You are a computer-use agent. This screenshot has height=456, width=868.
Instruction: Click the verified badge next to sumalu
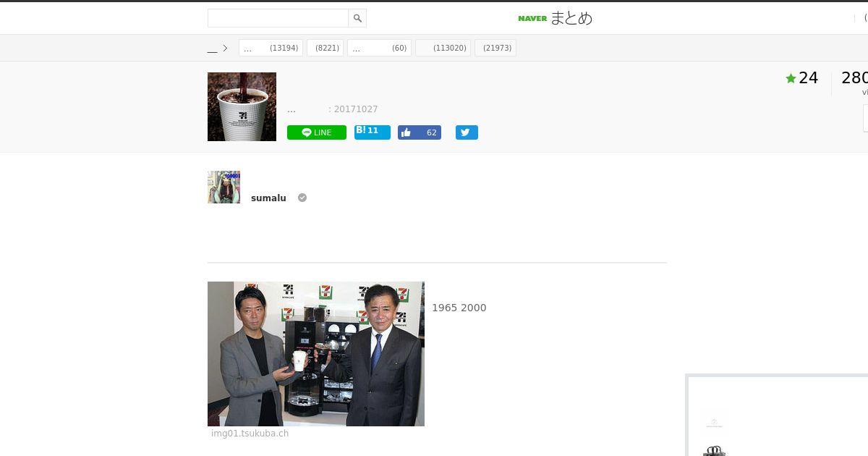click(x=302, y=198)
